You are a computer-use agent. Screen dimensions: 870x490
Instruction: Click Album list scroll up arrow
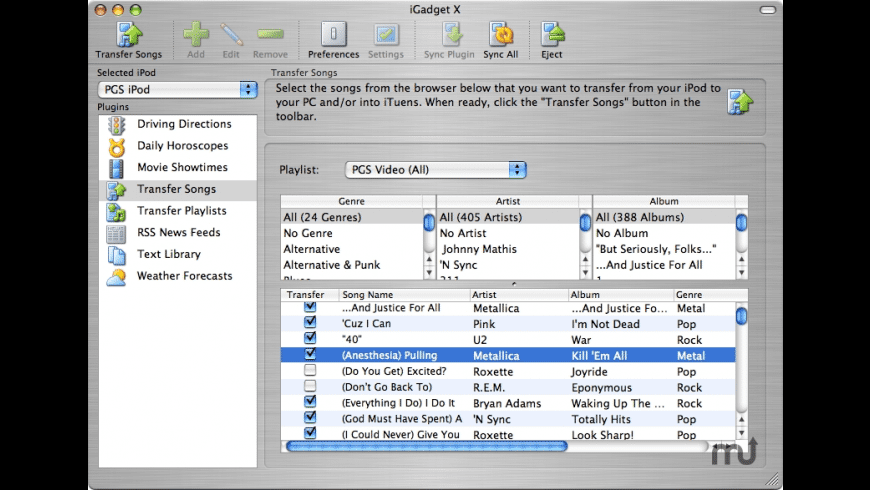[x=742, y=260]
